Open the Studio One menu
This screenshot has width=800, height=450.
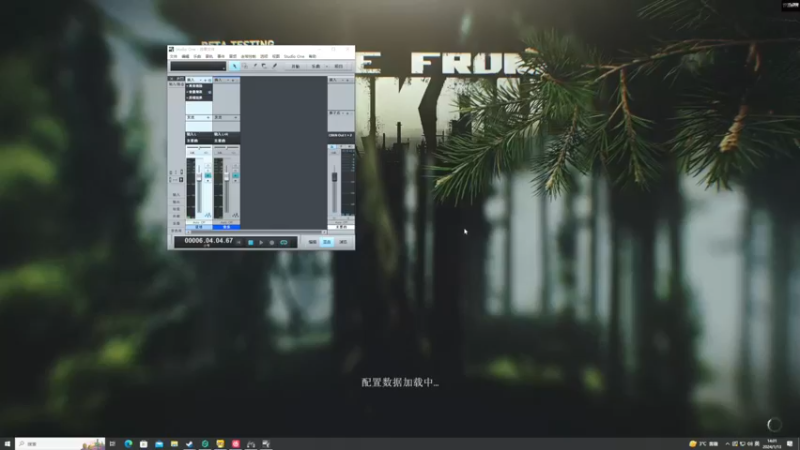point(294,56)
